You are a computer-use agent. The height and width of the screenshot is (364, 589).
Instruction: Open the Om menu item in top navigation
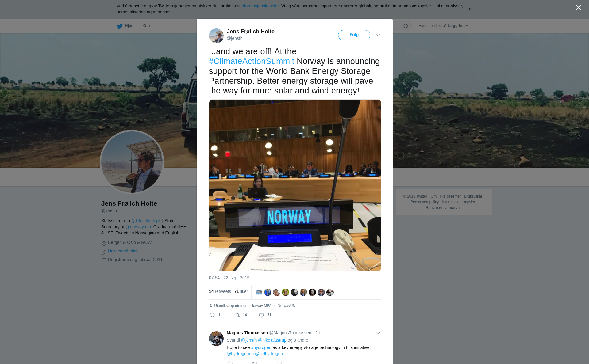pos(146,26)
